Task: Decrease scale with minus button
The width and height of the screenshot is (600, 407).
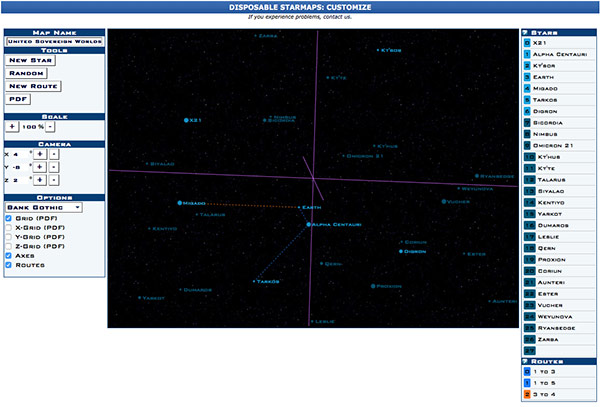Action: [x=50, y=127]
